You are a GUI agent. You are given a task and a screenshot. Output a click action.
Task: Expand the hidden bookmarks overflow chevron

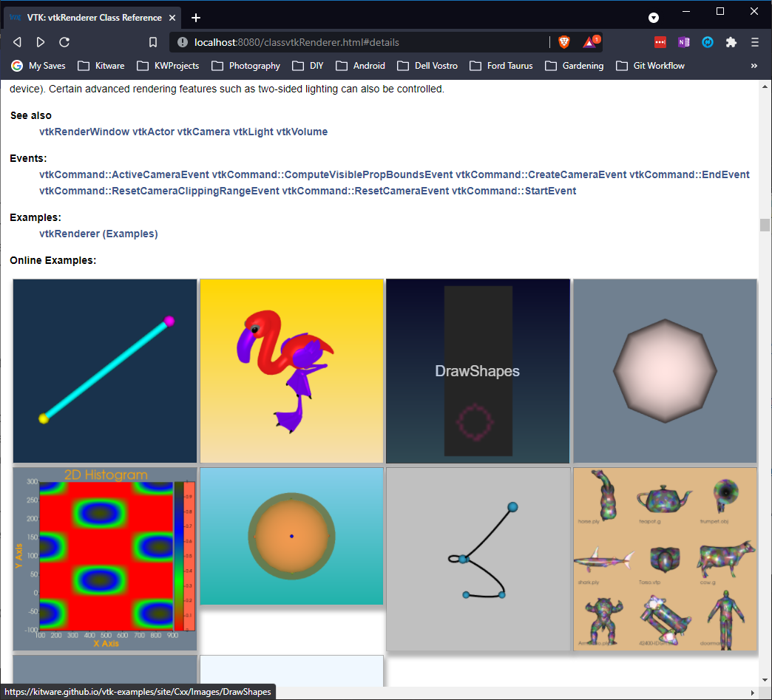(754, 66)
